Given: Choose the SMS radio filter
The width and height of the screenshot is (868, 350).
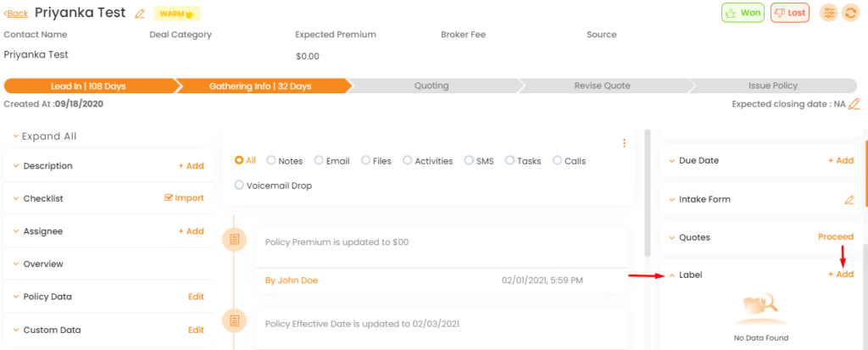Looking at the screenshot, I should [x=480, y=161].
